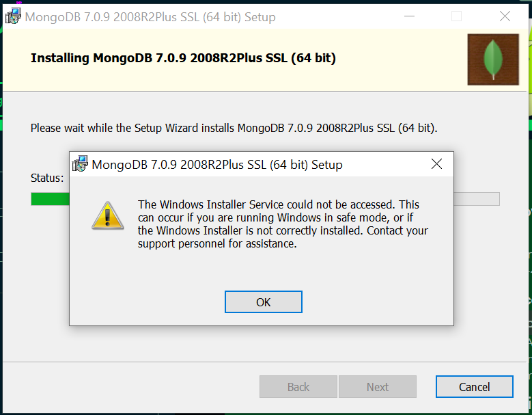Click the Windows Installer Service error message text
The image size is (532, 415).
tap(283, 224)
